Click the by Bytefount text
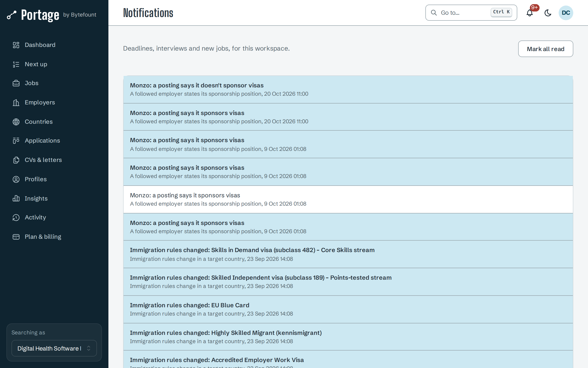This screenshot has height=368, width=588. (80, 14)
